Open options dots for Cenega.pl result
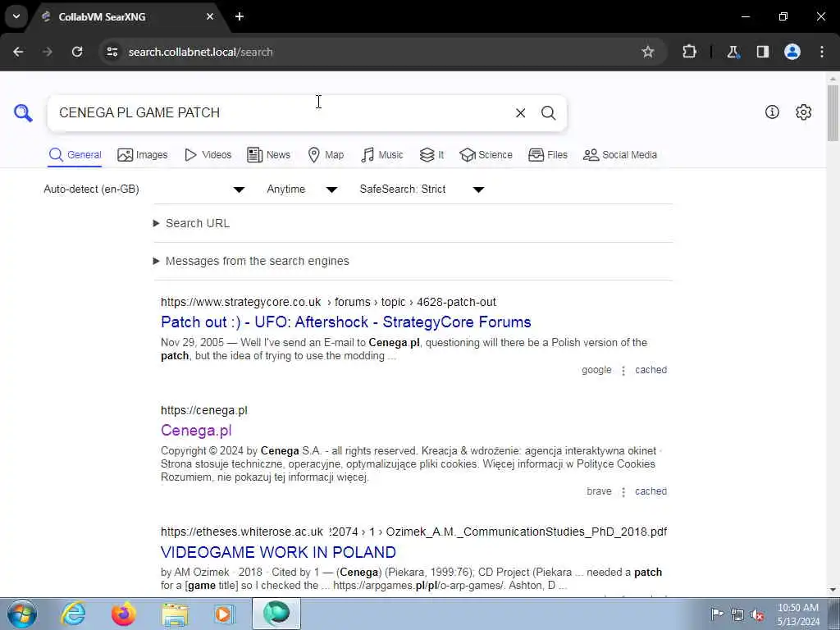 (x=623, y=492)
